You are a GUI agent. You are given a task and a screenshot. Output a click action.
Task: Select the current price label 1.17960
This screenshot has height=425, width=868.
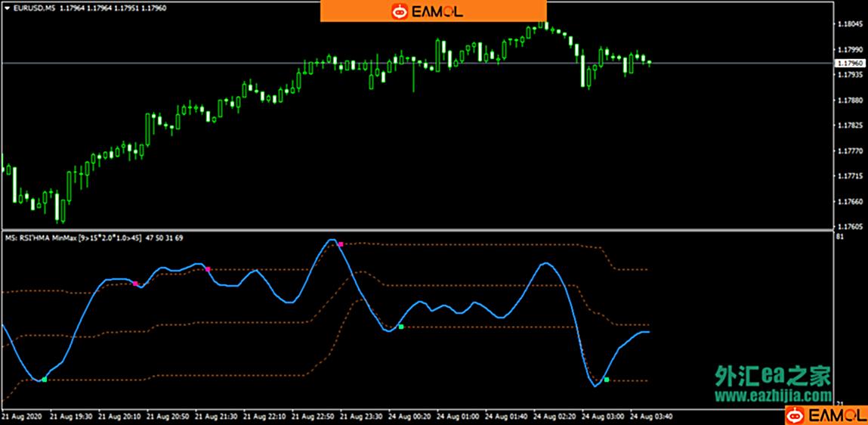click(850, 64)
